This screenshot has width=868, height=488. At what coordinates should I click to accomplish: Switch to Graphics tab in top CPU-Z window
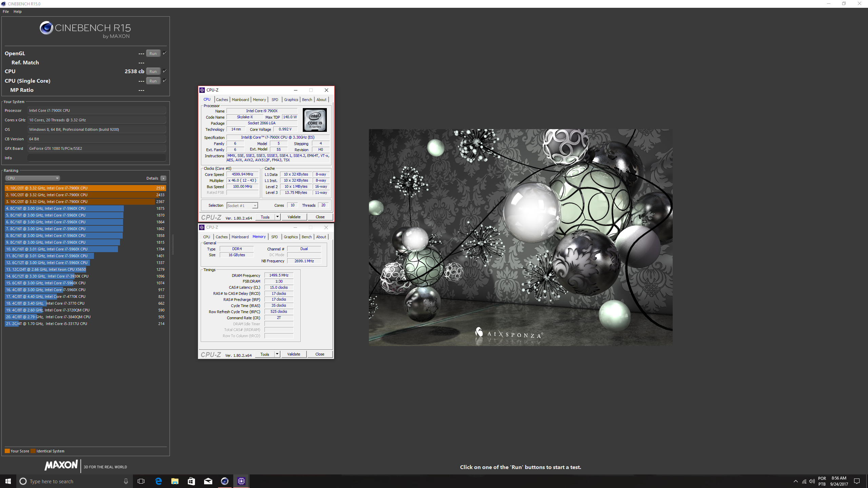point(291,100)
